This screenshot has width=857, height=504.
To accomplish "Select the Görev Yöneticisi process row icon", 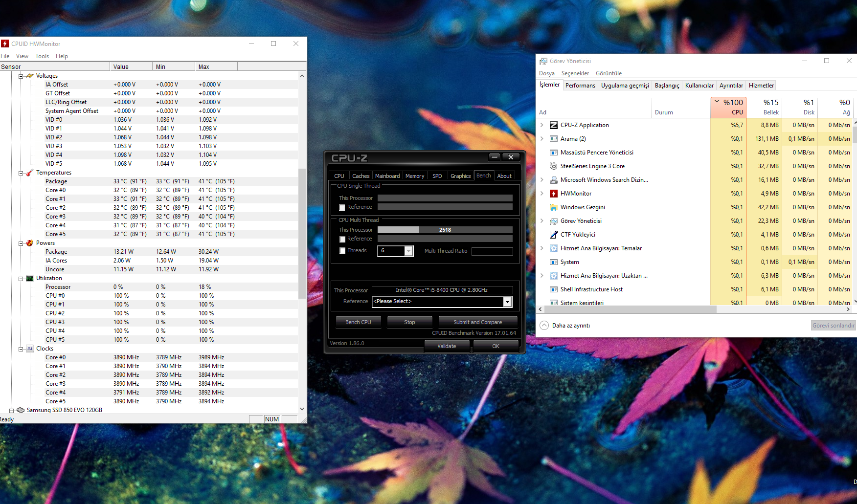I will tap(554, 221).
